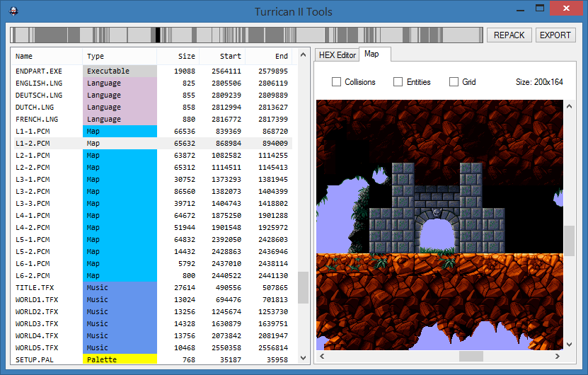This screenshot has height=375, width=588.
Task: Select the L4-2.PCM map file
Action: click(x=151, y=227)
